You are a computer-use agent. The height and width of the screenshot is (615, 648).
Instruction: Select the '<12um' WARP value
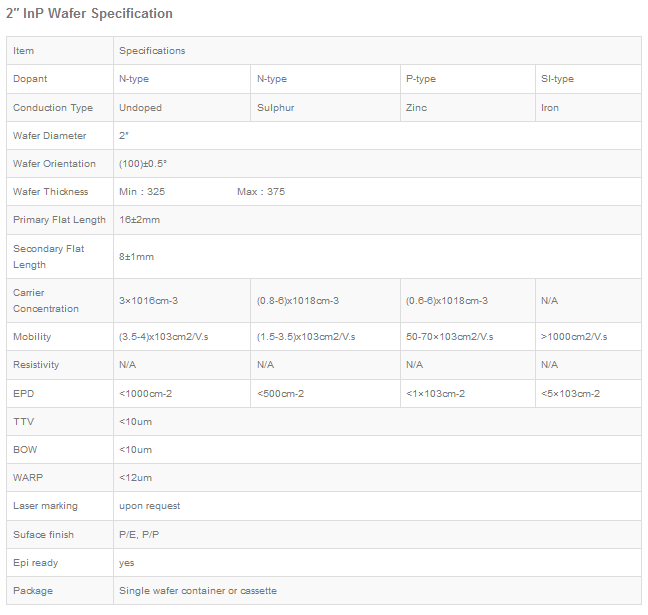[x=135, y=478]
